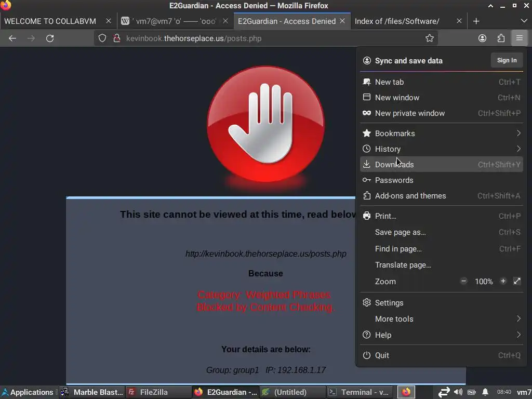Click the red stop-hand image

tap(265, 124)
